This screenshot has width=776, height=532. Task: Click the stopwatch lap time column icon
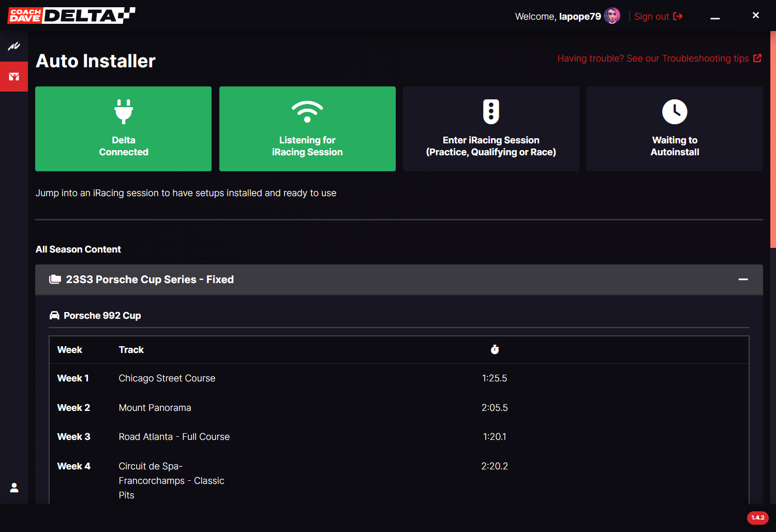coord(495,349)
